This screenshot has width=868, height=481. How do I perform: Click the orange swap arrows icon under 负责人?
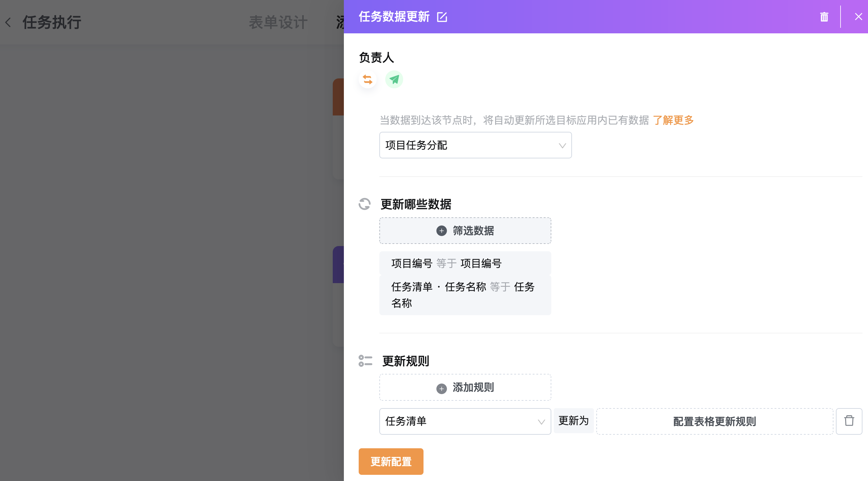(367, 80)
